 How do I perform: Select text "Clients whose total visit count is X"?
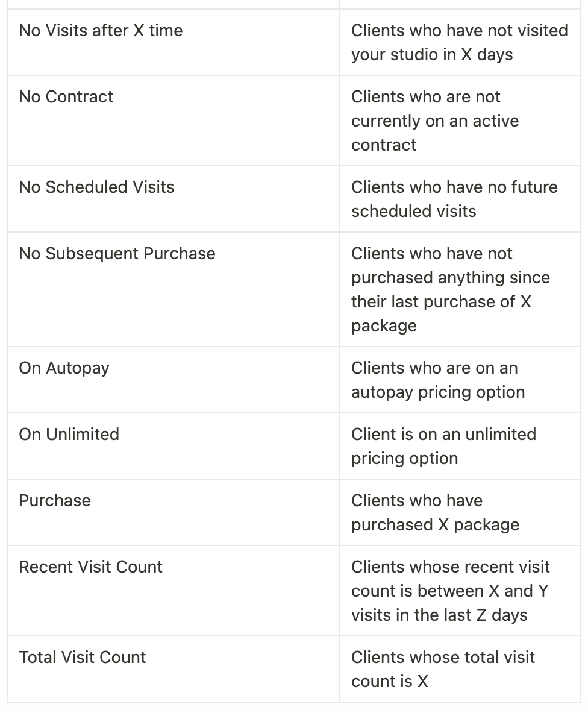pyautogui.click(x=443, y=670)
